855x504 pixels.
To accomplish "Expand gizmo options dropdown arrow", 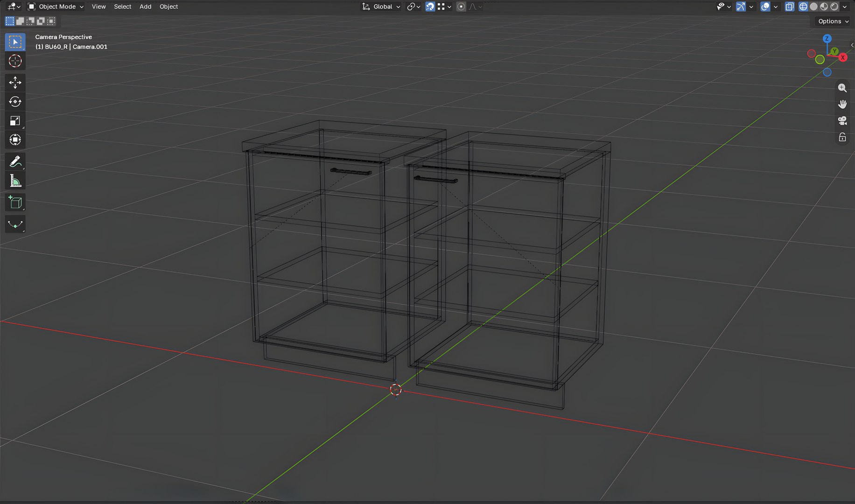I will (751, 7).
